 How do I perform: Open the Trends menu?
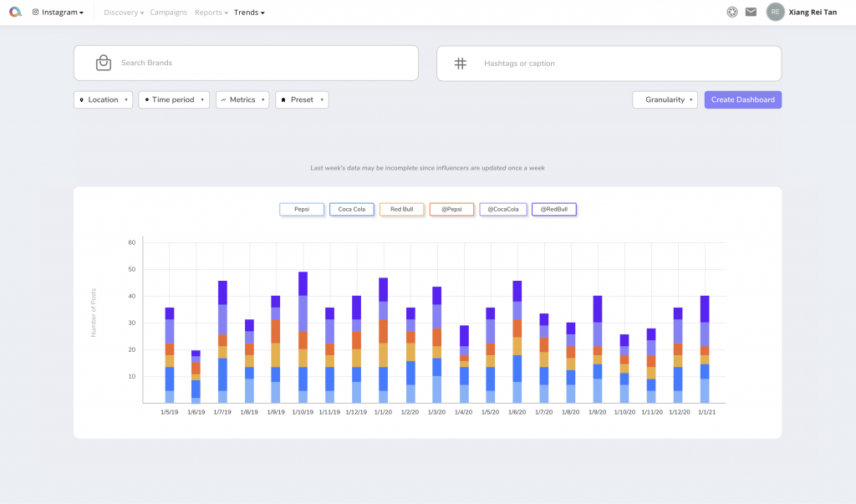coord(249,12)
